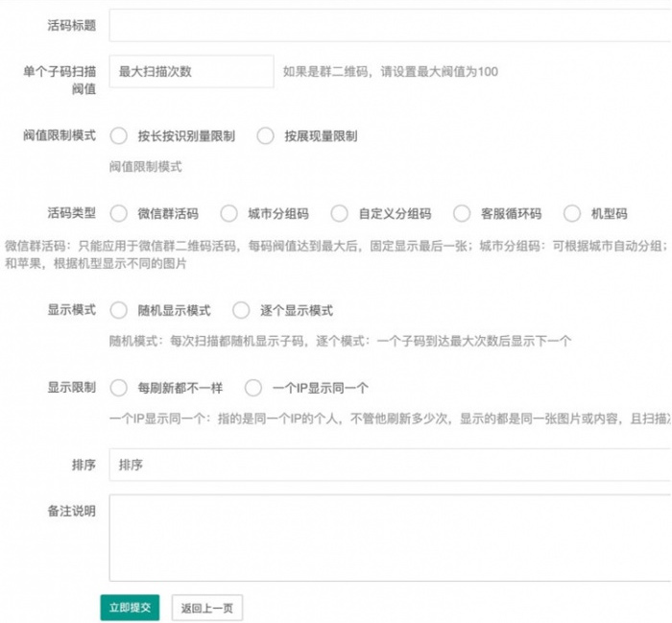Click the gray 阀值限制模式 hint text
This screenshot has height=623, width=672.
[146, 166]
